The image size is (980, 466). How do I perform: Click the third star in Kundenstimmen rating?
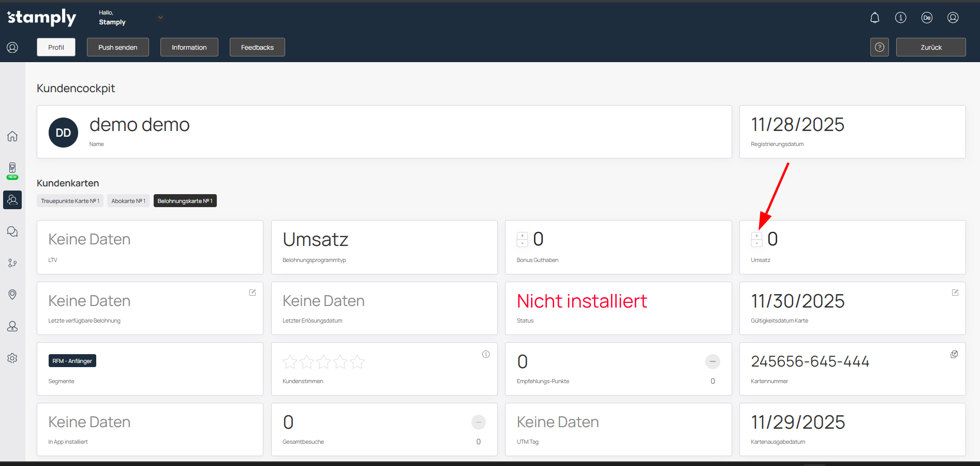[323, 361]
